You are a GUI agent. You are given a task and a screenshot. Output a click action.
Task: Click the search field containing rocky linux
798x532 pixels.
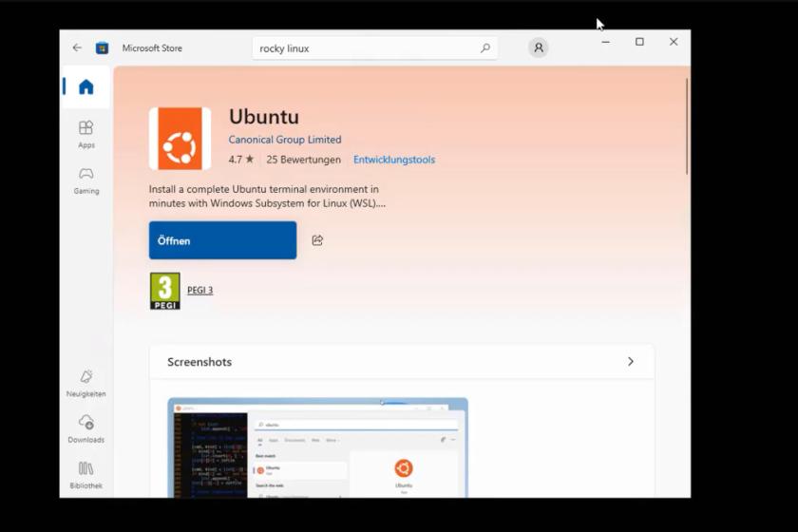point(375,48)
